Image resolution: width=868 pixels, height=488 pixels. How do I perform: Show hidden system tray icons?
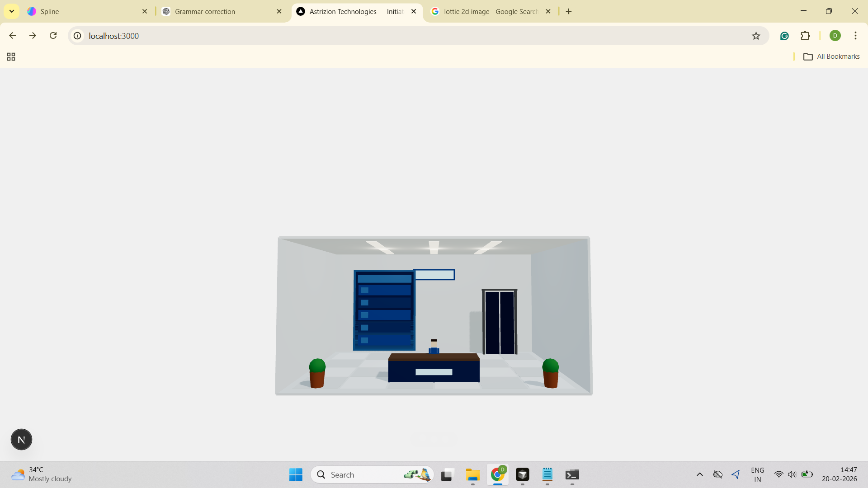pyautogui.click(x=699, y=474)
